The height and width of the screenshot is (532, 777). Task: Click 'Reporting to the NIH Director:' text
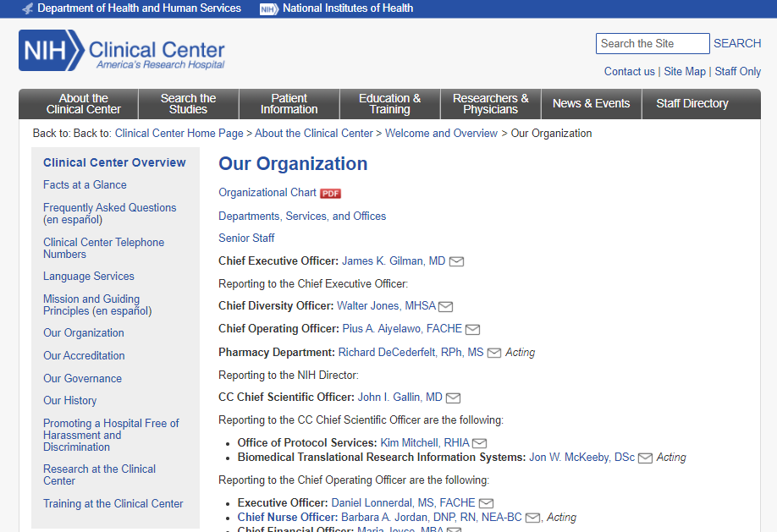tap(289, 375)
